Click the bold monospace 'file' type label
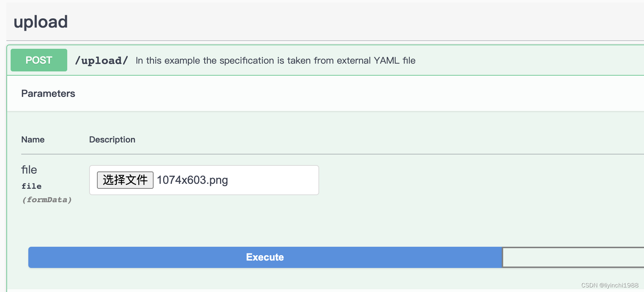The width and height of the screenshot is (644, 292). point(31,186)
